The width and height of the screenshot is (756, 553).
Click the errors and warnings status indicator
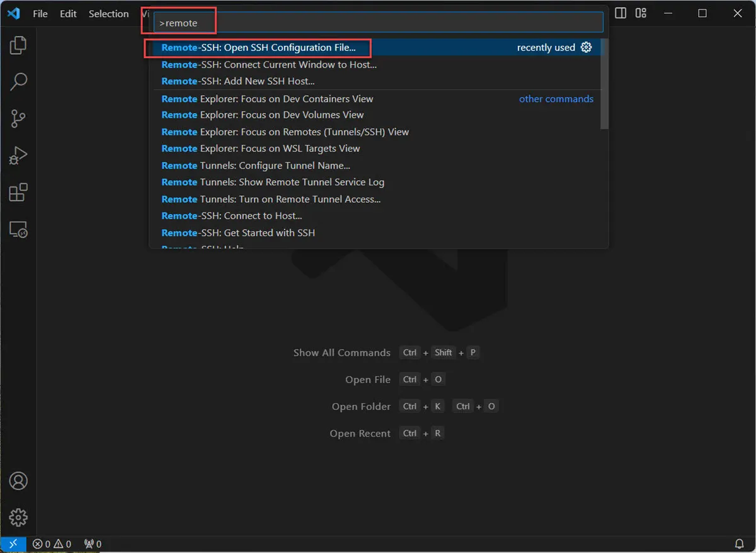point(51,543)
